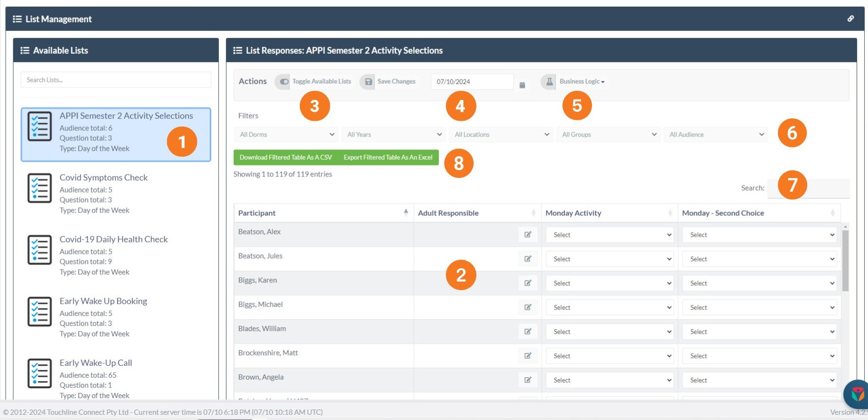868x420 pixels.
Task: Click Download Filtered Table As A CSV
Action: (286, 157)
